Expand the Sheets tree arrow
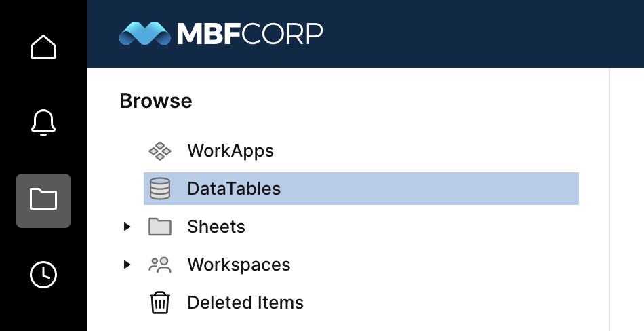The height and width of the screenshot is (331, 644). (127, 227)
